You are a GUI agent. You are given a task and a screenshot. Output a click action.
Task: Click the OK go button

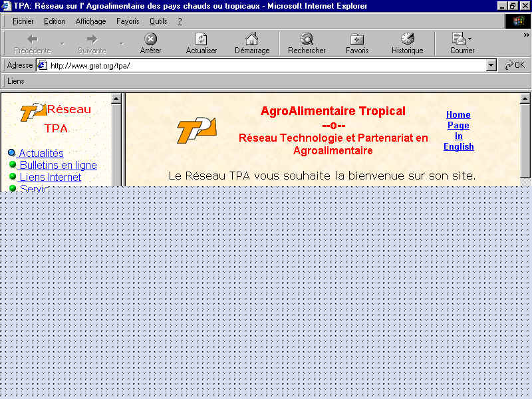(515, 65)
